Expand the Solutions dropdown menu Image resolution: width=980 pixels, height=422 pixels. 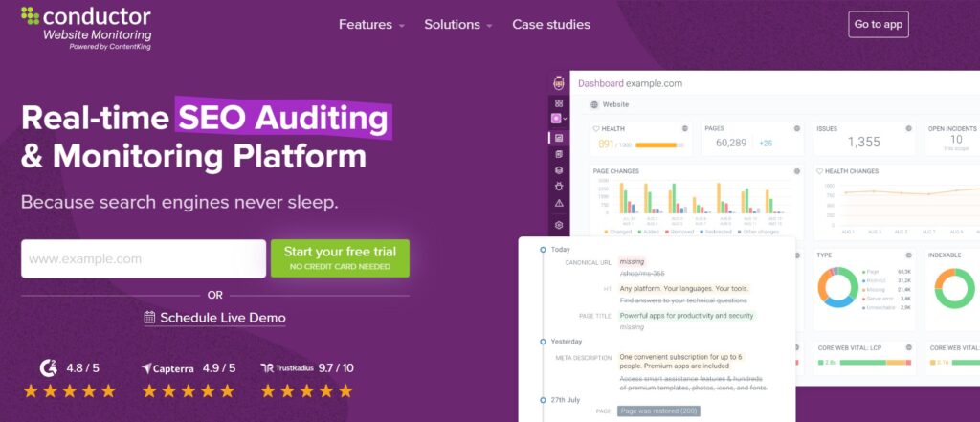pyautogui.click(x=457, y=25)
